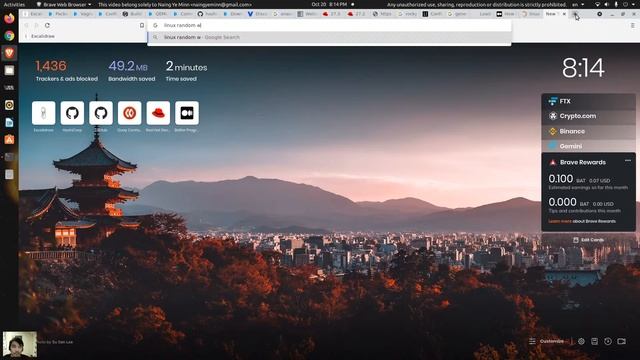Image resolution: width=640 pixels, height=360 pixels.
Task: Open the Gemini widget card
Action: pos(588,146)
